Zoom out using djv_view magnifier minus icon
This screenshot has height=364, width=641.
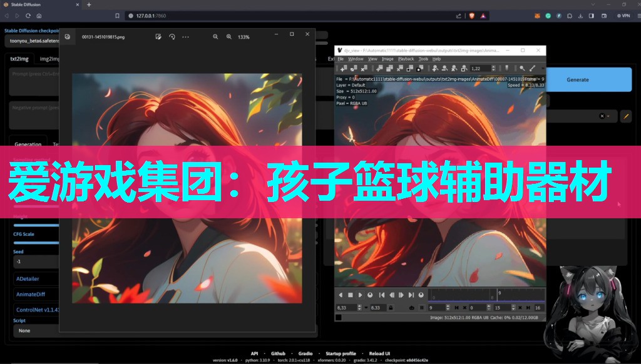pos(444,68)
